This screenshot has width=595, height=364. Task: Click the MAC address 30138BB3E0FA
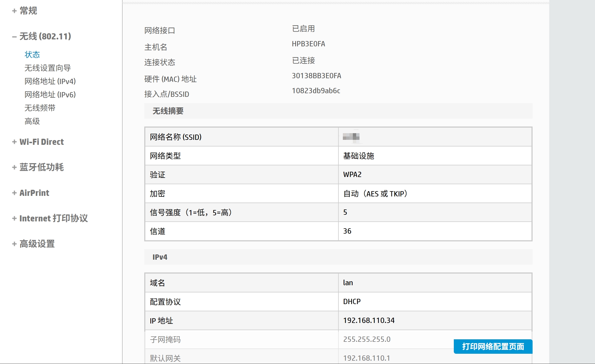(x=316, y=75)
